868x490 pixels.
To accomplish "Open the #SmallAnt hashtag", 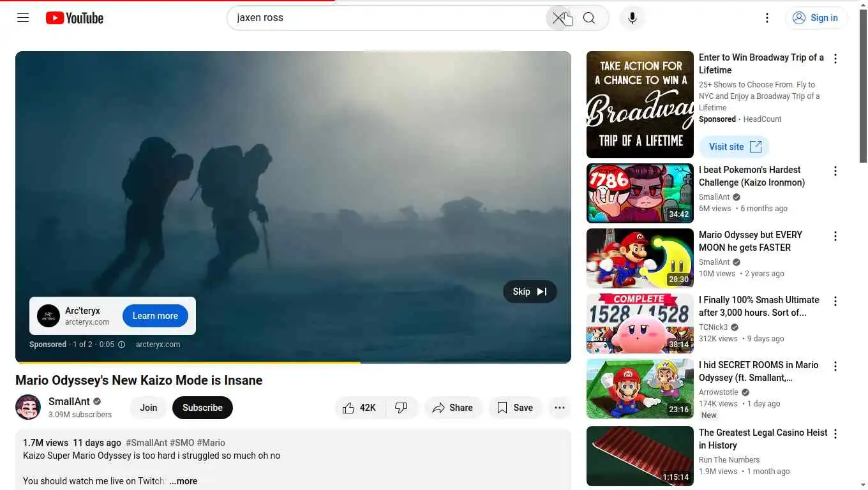I will pos(146,443).
